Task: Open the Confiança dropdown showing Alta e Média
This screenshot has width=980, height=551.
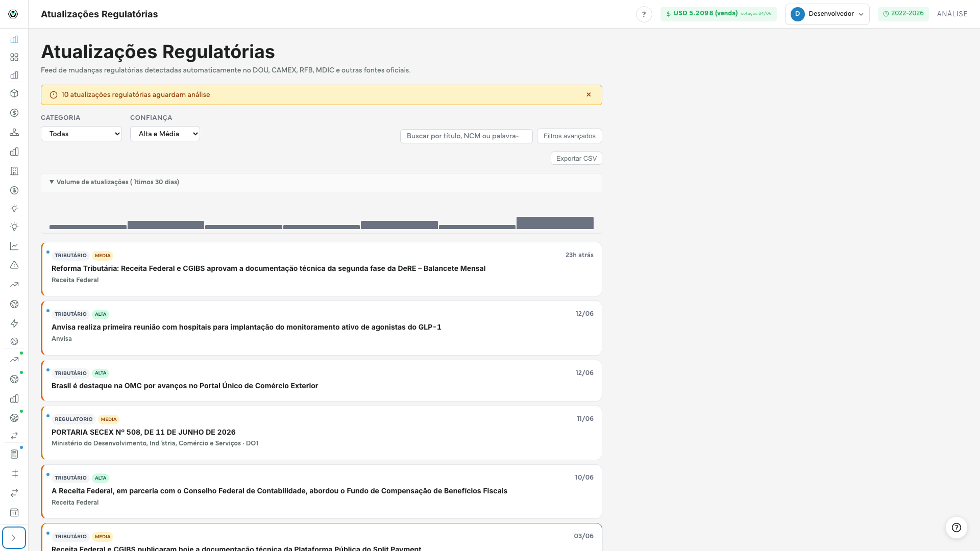Action: (165, 134)
